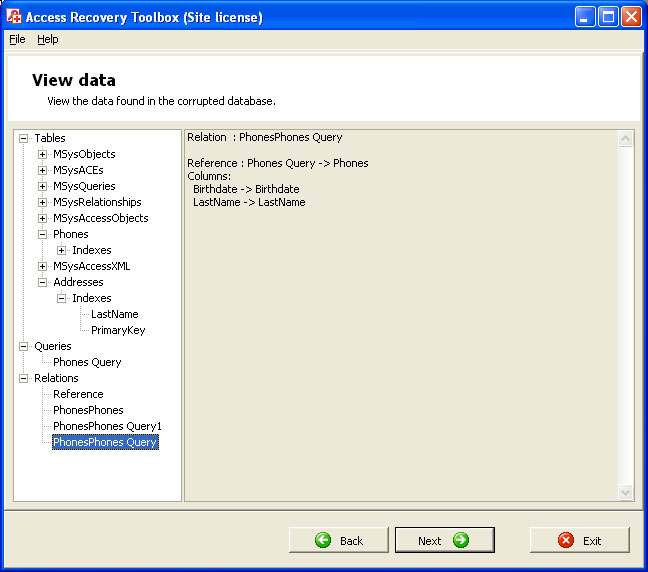
Task: Minimize the application window
Action: tap(584, 17)
